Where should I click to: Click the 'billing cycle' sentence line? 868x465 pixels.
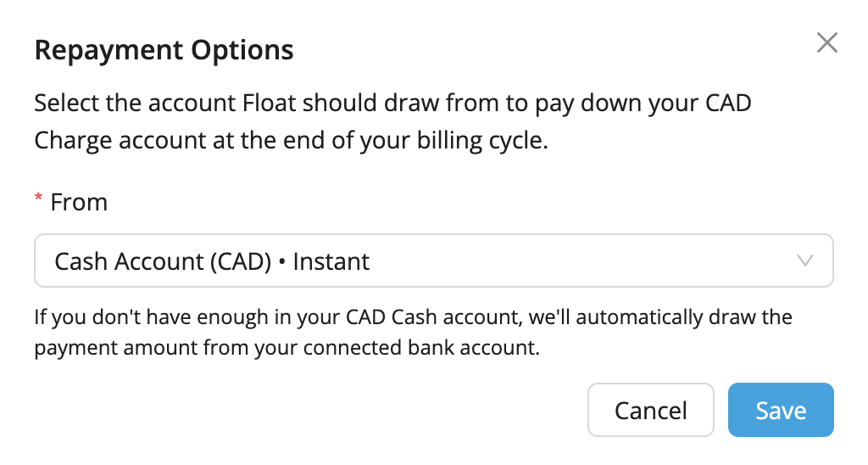(x=292, y=140)
